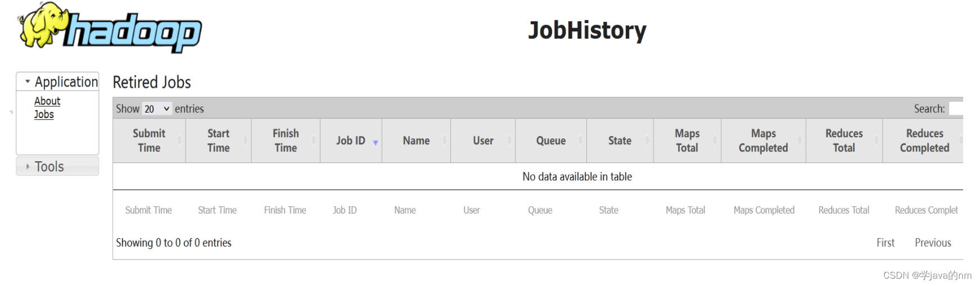980x286 pixels.
Task: Go to First page of results
Action: coord(886,243)
